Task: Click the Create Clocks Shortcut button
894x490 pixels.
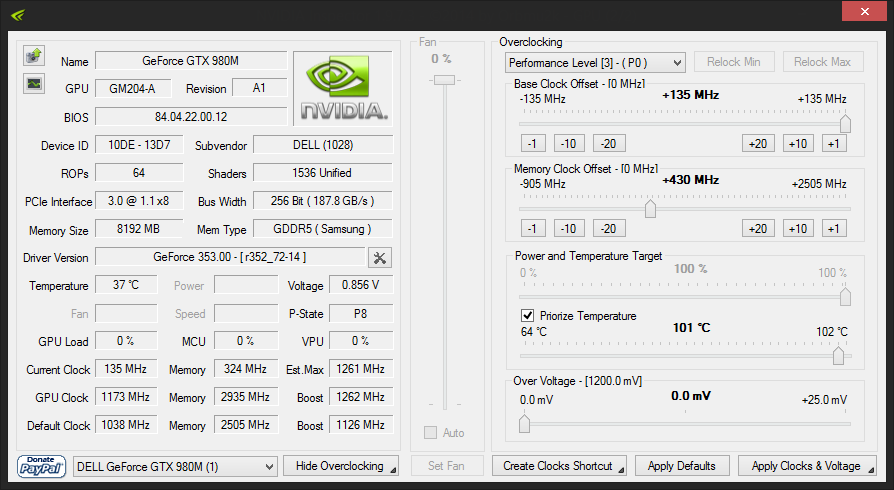Action: pyautogui.click(x=559, y=466)
